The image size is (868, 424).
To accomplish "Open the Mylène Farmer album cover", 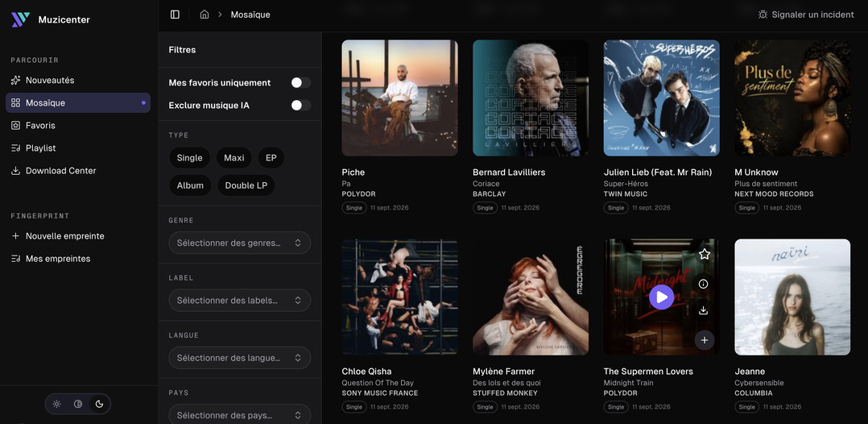I will [531, 297].
